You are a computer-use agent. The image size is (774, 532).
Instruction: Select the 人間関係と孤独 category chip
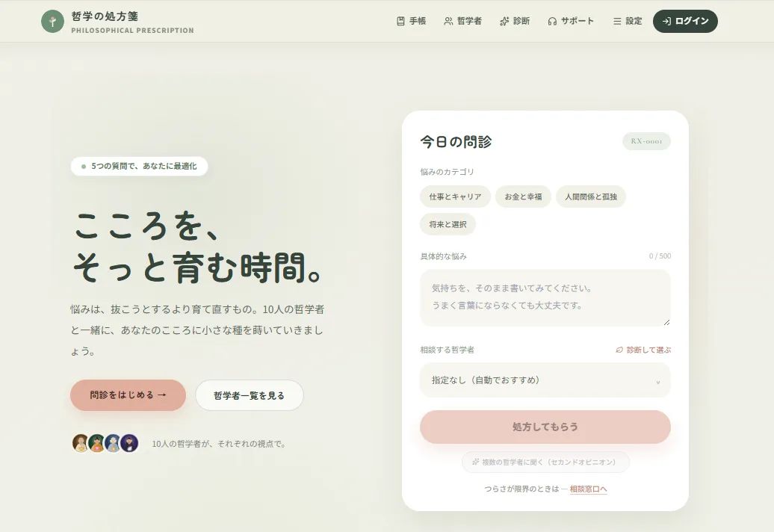tap(591, 197)
